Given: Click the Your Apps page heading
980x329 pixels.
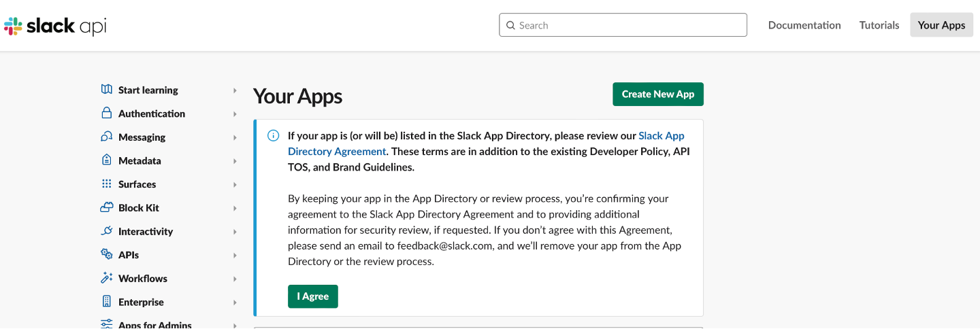Looking at the screenshot, I should click(x=297, y=96).
